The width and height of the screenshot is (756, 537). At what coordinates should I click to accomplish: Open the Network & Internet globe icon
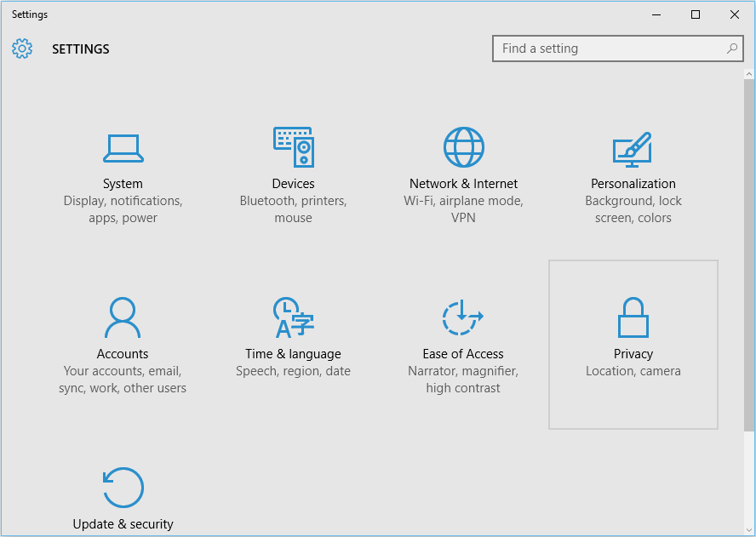[463, 147]
